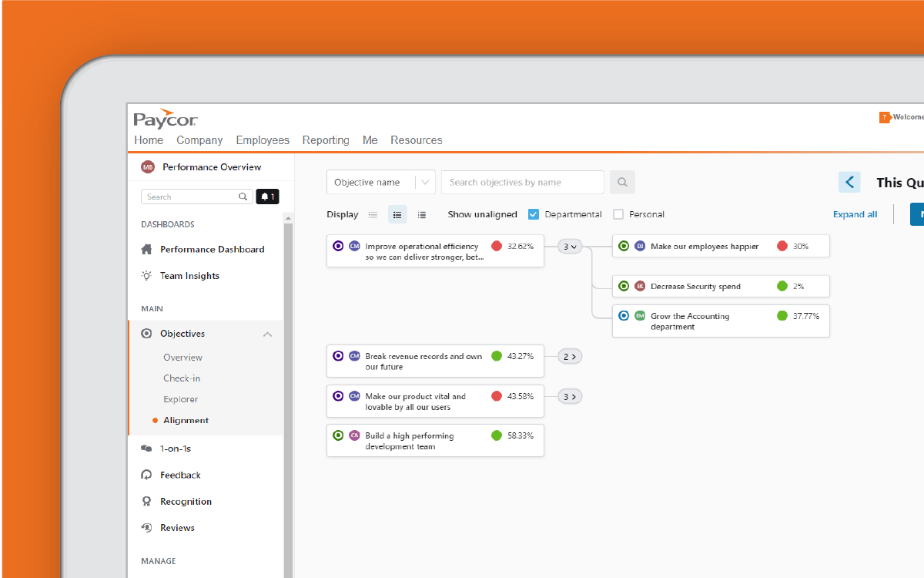Select the compact list display icon
The width and height of the screenshot is (924, 578).
tap(373, 215)
